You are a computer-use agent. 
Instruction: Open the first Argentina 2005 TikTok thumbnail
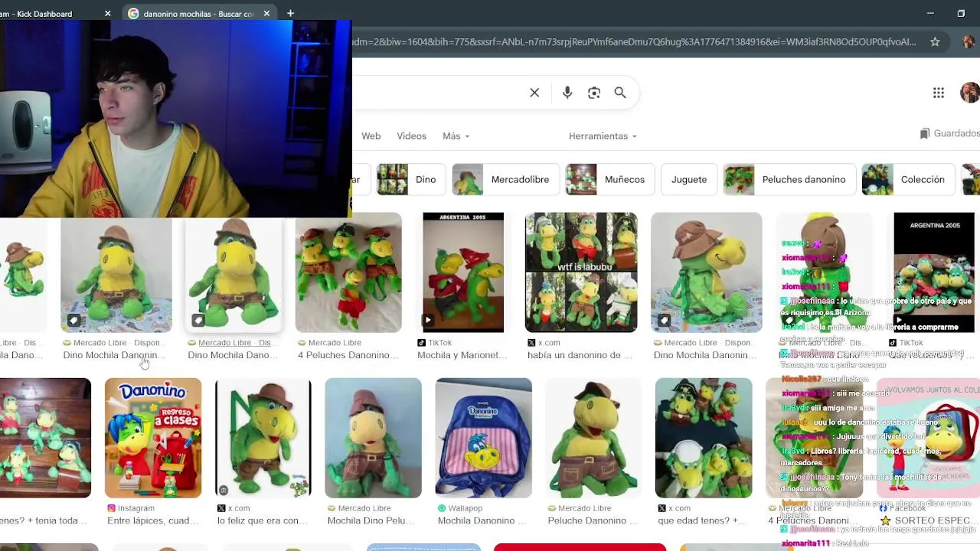[x=463, y=272]
